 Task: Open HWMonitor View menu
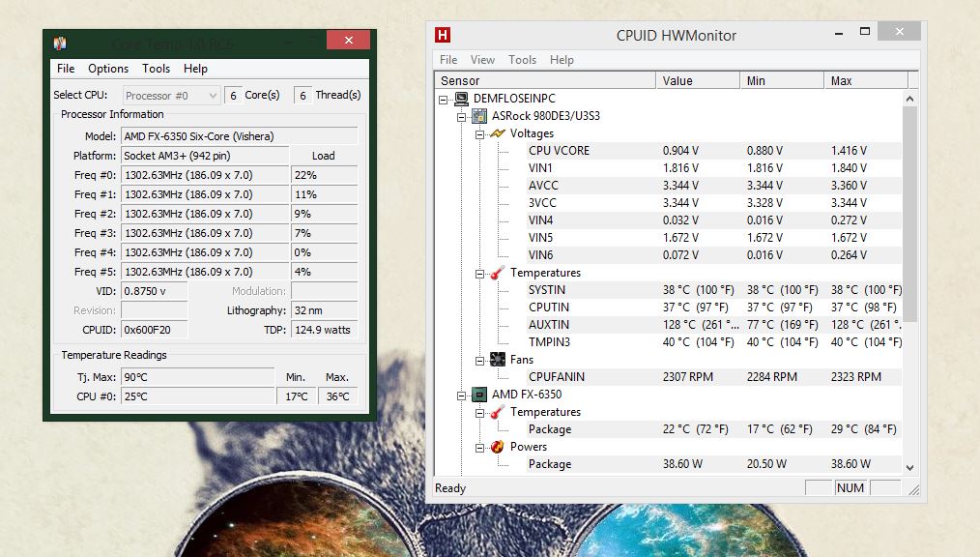482,59
